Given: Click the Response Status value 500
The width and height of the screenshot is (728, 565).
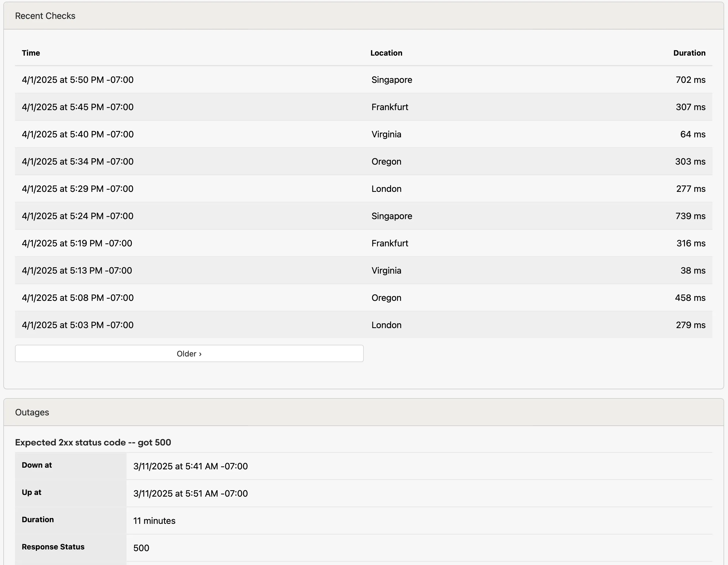Looking at the screenshot, I should pos(141,548).
